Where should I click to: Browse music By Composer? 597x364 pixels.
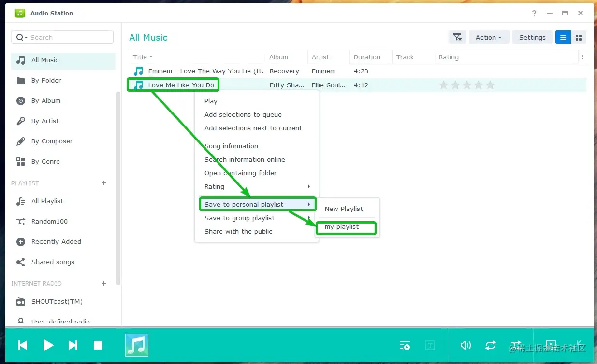63,141
